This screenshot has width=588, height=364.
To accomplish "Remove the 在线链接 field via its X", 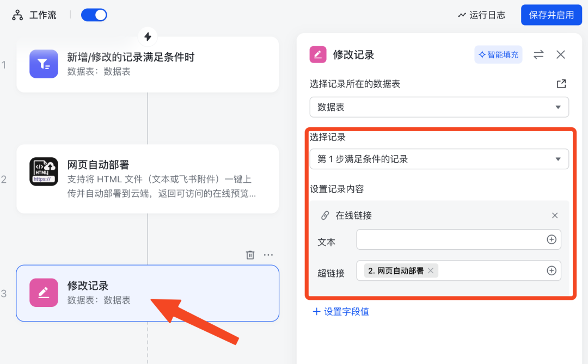I will coord(555,215).
